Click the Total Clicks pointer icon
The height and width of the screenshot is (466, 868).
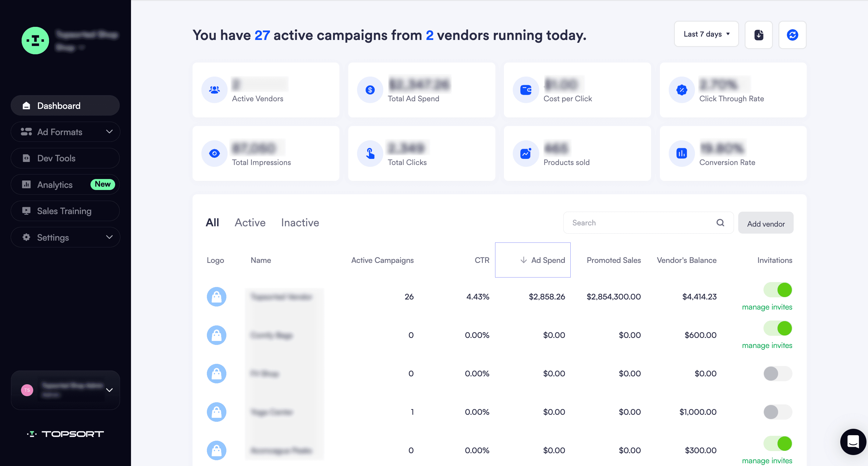tap(370, 153)
